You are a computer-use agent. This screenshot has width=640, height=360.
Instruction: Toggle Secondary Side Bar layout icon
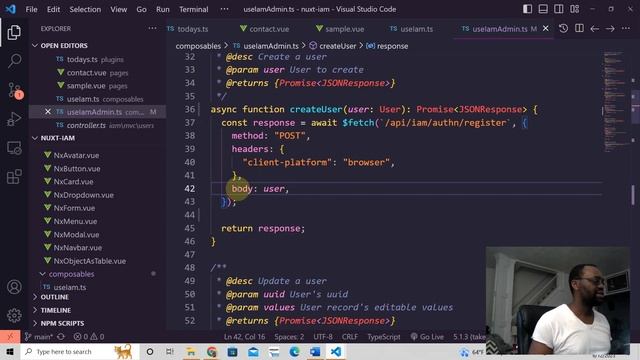pos(559,9)
